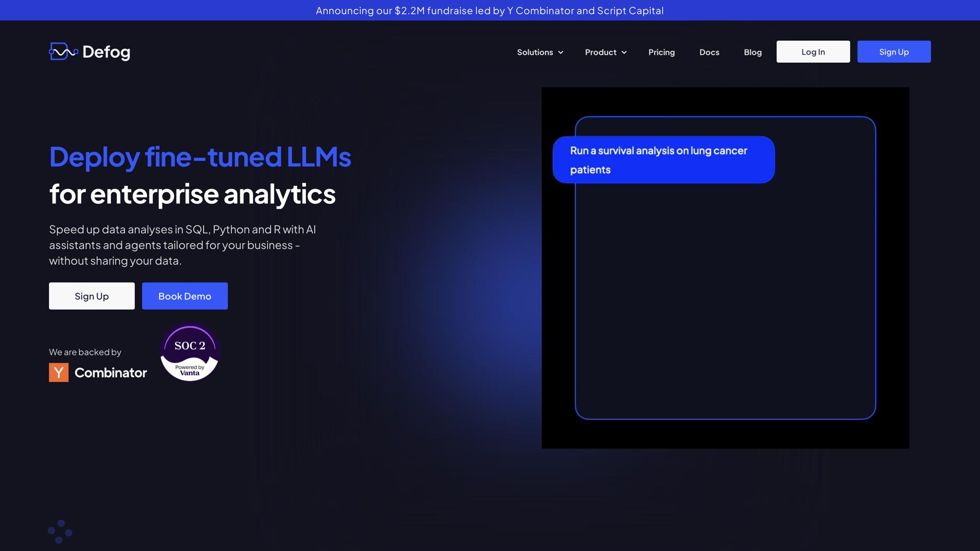Open the Pricing page

click(x=661, y=52)
